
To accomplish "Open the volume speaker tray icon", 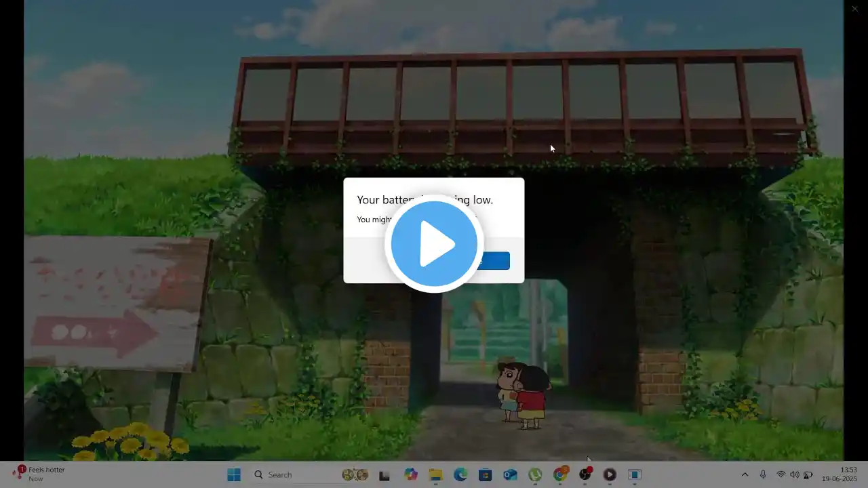I will pos(794,474).
